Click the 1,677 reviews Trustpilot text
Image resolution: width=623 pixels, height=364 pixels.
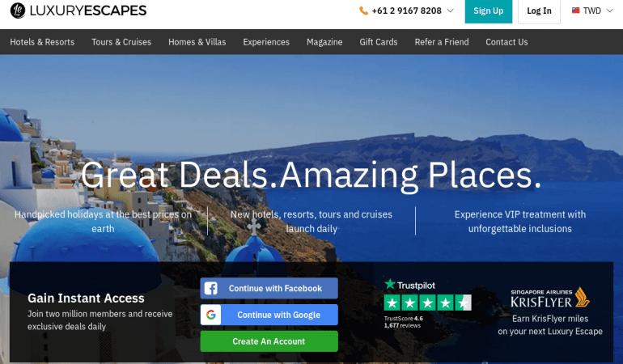click(x=402, y=325)
